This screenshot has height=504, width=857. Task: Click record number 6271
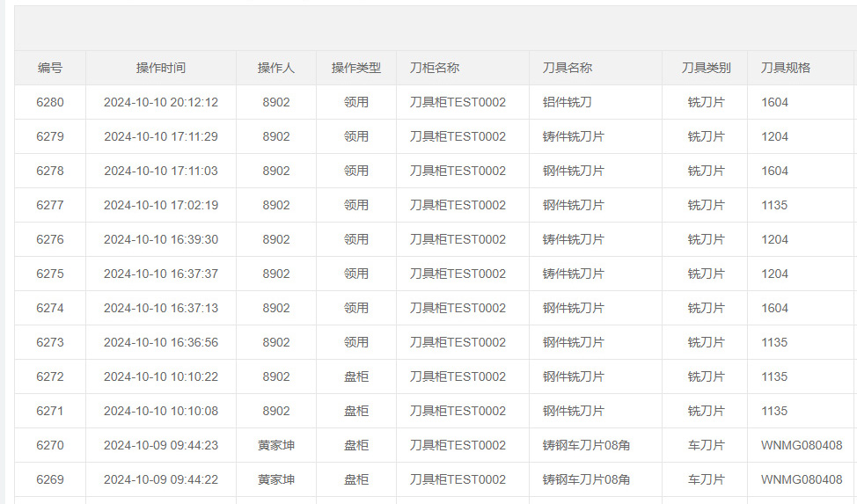click(50, 411)
